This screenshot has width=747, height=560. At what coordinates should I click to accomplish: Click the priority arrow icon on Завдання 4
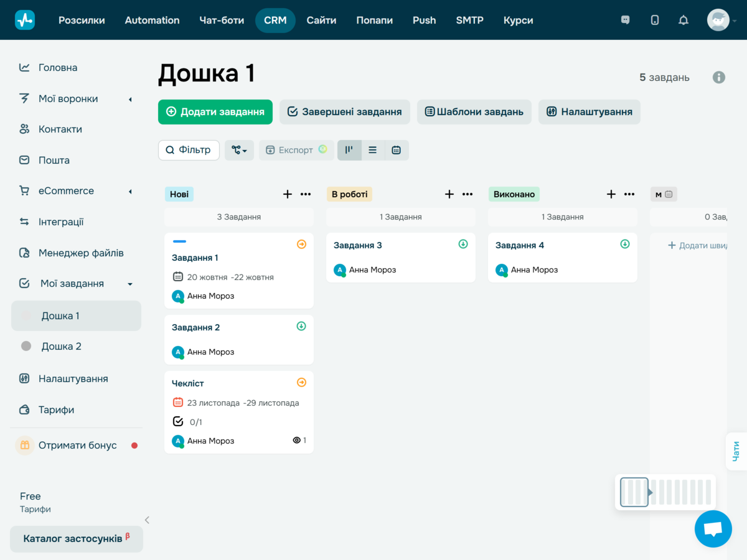point(624,245)
